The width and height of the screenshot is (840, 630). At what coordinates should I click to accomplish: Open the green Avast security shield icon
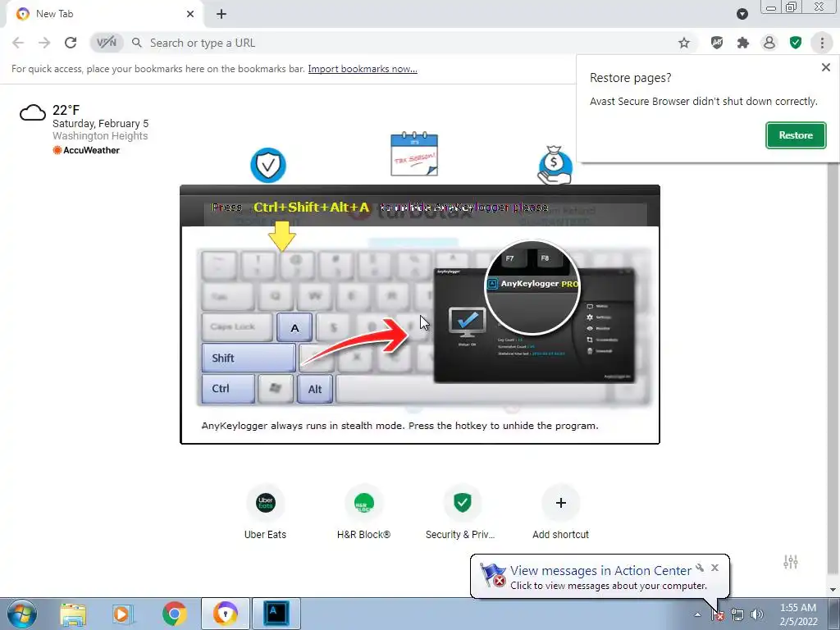[x=796, y=43]
